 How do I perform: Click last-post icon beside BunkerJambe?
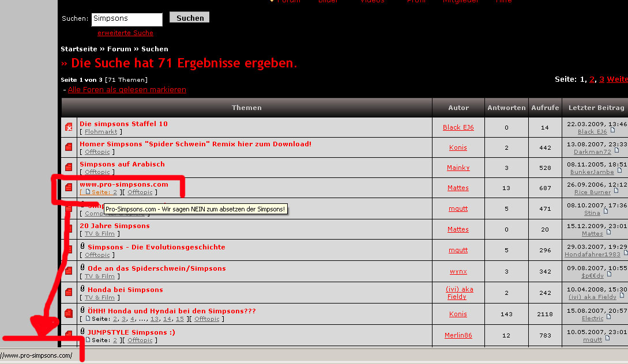[619, 171]
